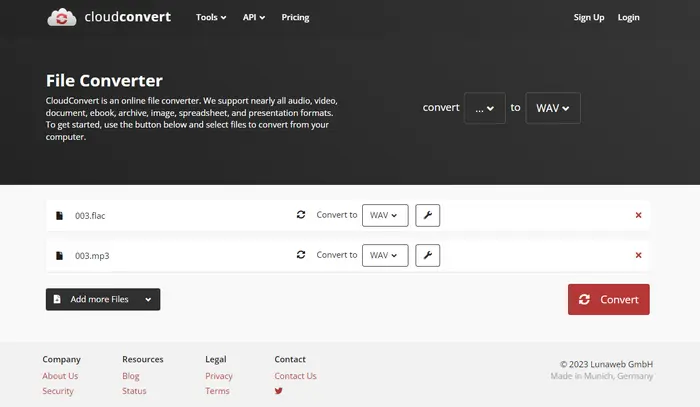The width and height of the screenshot is (700, 407).
Task: Click © 2023 Lunaweb GmbH text
Action: tap(606, 364)
